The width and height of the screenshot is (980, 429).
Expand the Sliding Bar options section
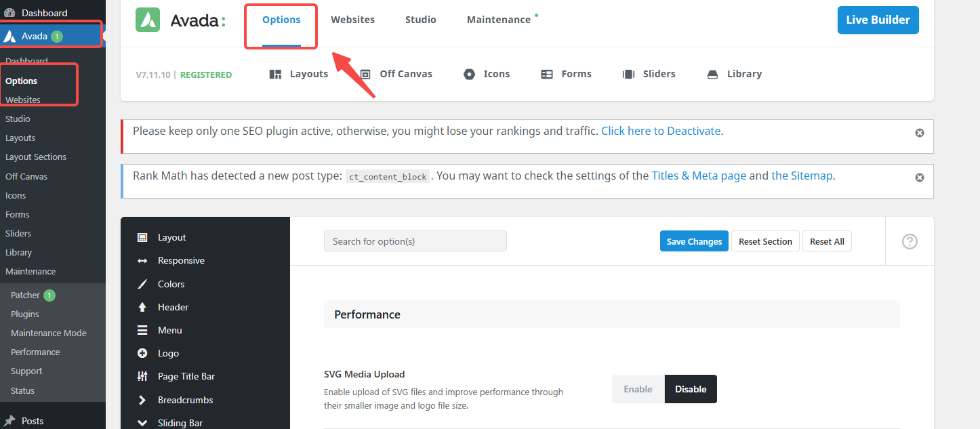click(x=180, y=423)
